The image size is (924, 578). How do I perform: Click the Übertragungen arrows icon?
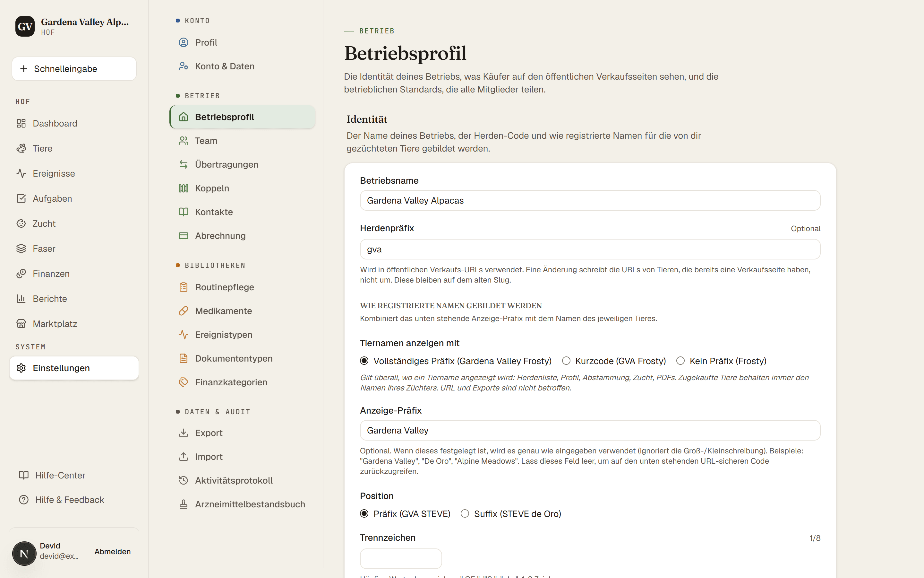(x=183, y=164)
